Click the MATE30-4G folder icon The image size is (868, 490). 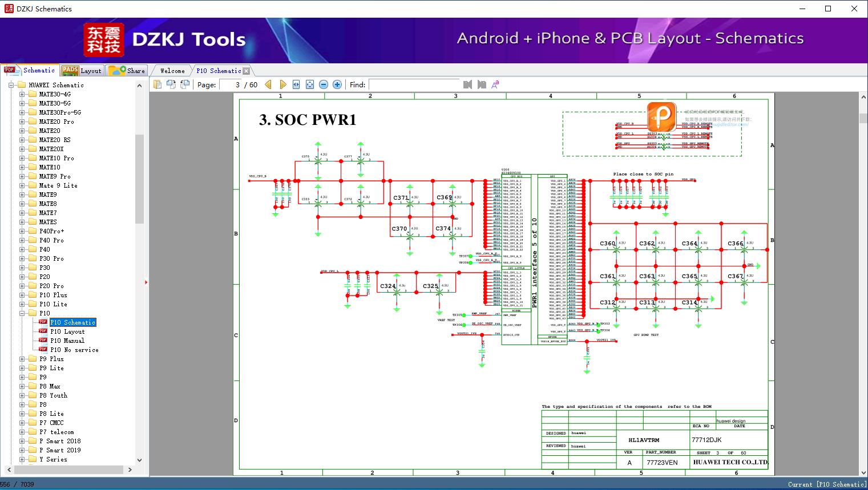(x=33, y=94)
